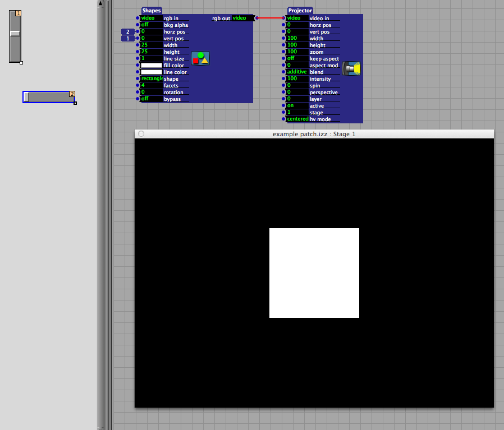The image size is (504, 430).
Task: Click the Shapes actor icon
Action: click(200, 58)
